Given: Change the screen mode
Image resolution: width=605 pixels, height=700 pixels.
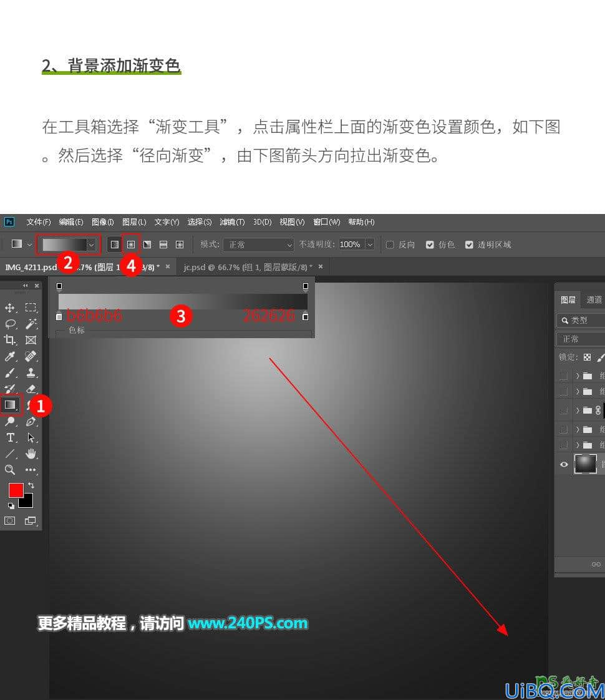Looking at the screenshot, I should tap(31, 520).
